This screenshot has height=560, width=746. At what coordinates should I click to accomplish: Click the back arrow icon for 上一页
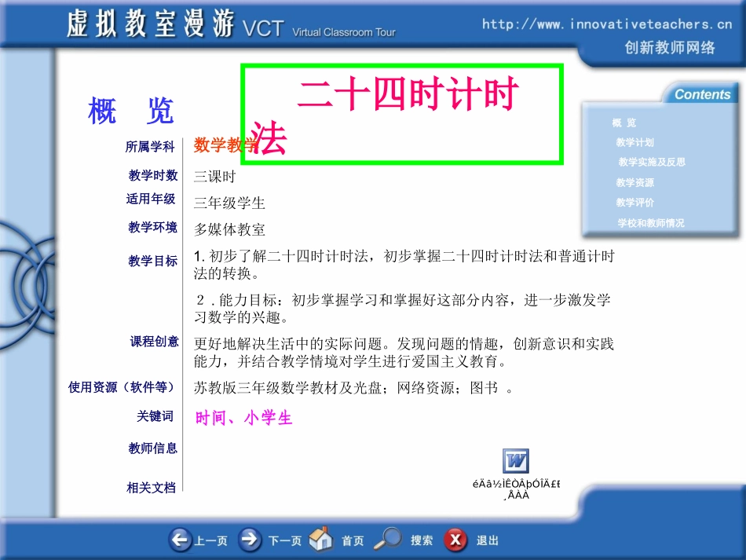[180, 540]
